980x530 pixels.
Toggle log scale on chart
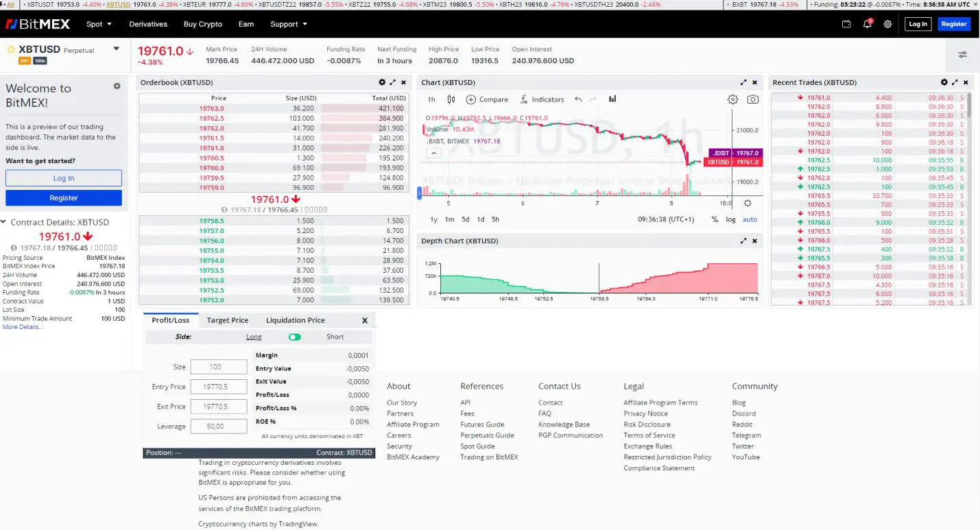[731, 219]
